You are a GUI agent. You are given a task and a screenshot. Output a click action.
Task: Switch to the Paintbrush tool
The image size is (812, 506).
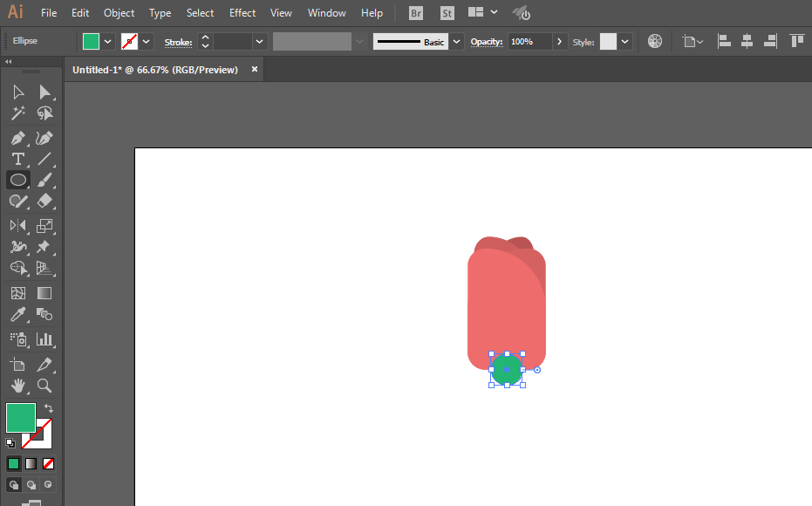pyautogui.click(x=44, y=180)
